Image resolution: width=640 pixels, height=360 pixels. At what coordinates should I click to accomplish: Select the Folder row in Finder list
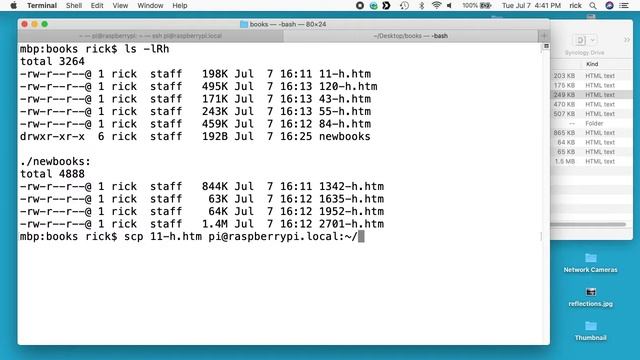coord(591,123)
